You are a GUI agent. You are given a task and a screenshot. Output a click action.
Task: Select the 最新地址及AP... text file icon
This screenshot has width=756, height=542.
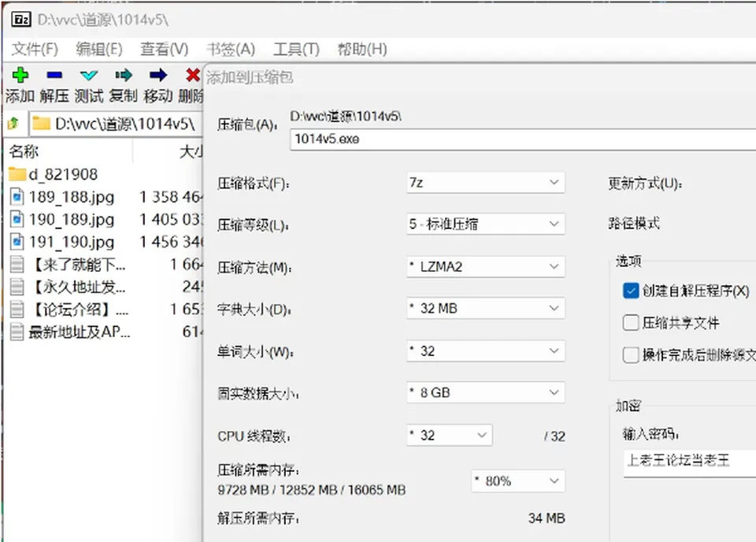tap(17, 332)
